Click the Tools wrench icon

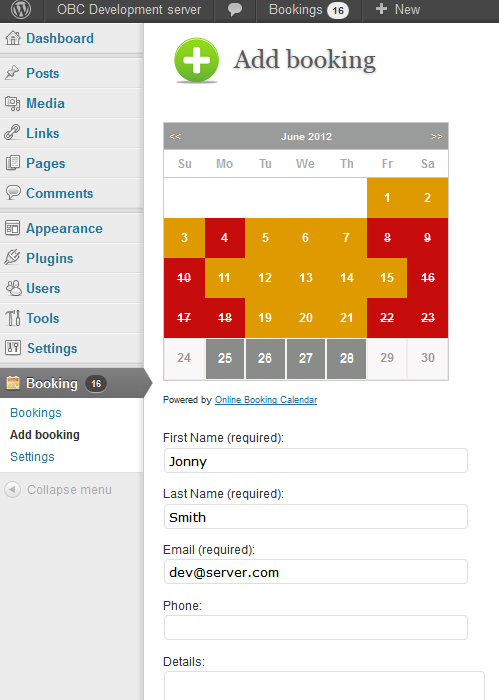[13, 318]
